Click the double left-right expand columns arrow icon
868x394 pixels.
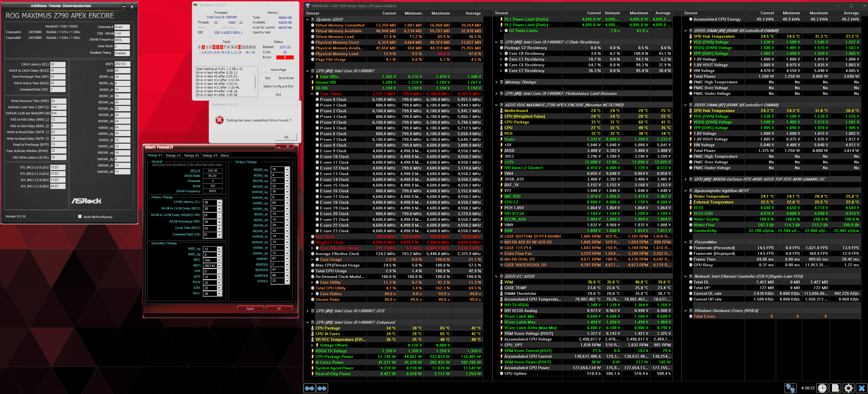tap(309, 388)
